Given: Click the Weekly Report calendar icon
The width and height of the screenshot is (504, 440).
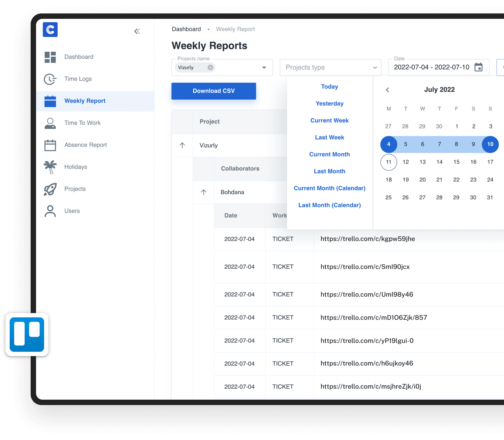Looking at the screenshot, I should click(x=50, y=101).
